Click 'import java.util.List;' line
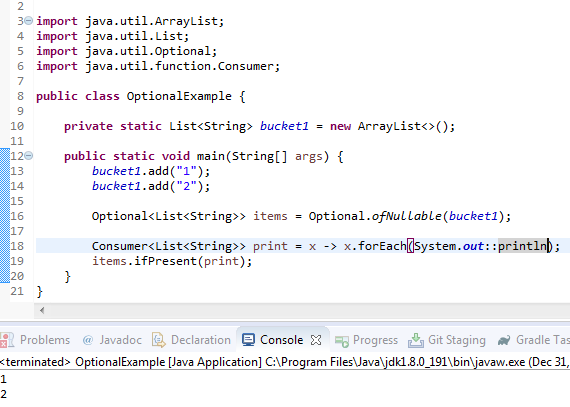Viewport: 570px width, 407px height. pos(112,36)
